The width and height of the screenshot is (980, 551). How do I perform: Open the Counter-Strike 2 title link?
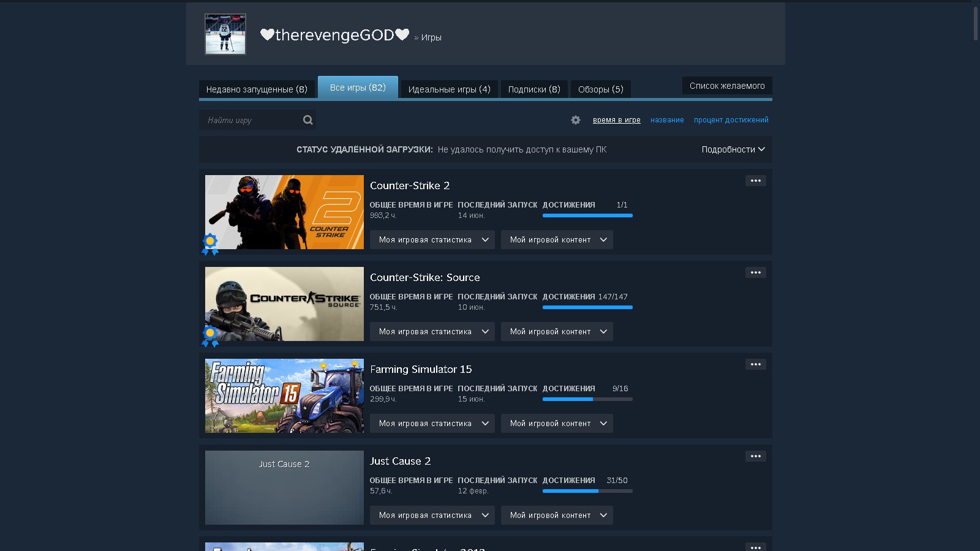point(410,186)
